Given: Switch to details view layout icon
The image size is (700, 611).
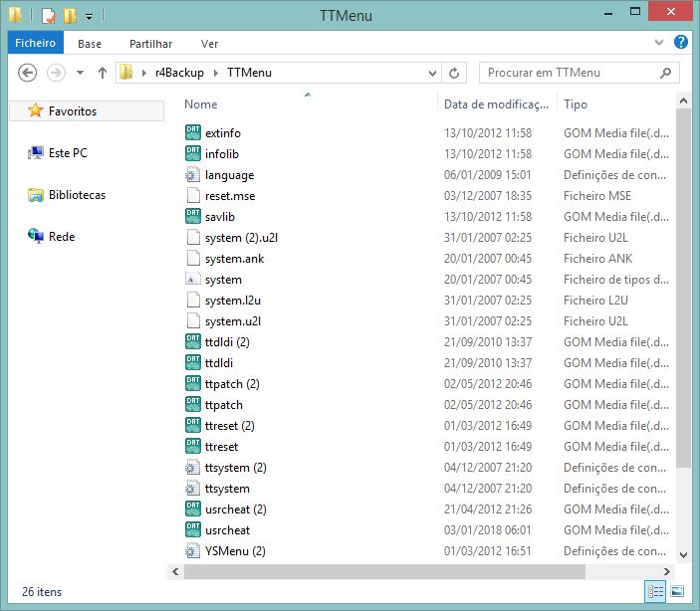Looking at the screenshot, I should (x=655, y=592).
